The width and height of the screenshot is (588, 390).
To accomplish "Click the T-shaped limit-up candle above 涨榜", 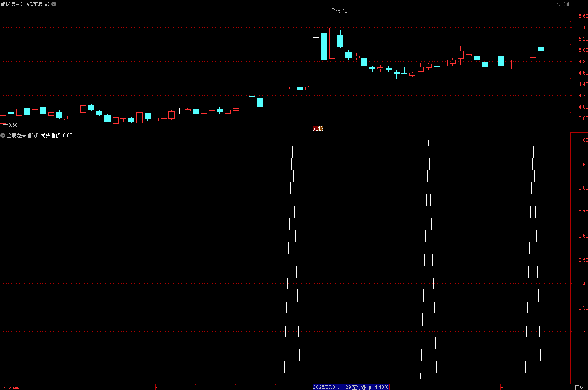I will point(316,41).
